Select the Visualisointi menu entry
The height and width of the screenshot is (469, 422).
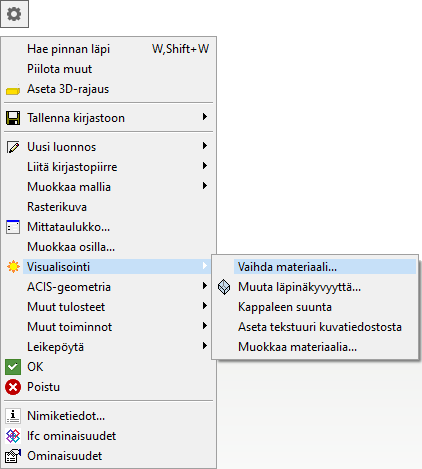[108, 267]
